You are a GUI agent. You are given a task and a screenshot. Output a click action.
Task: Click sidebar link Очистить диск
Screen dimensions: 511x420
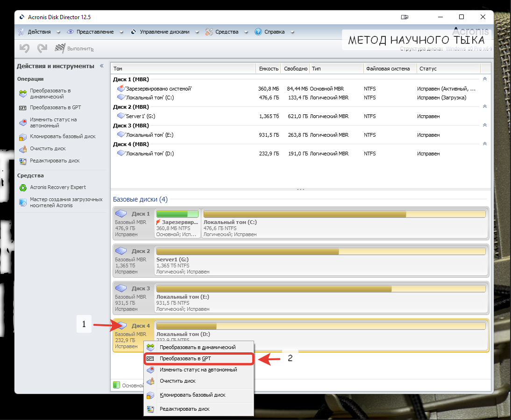(48, 148)
